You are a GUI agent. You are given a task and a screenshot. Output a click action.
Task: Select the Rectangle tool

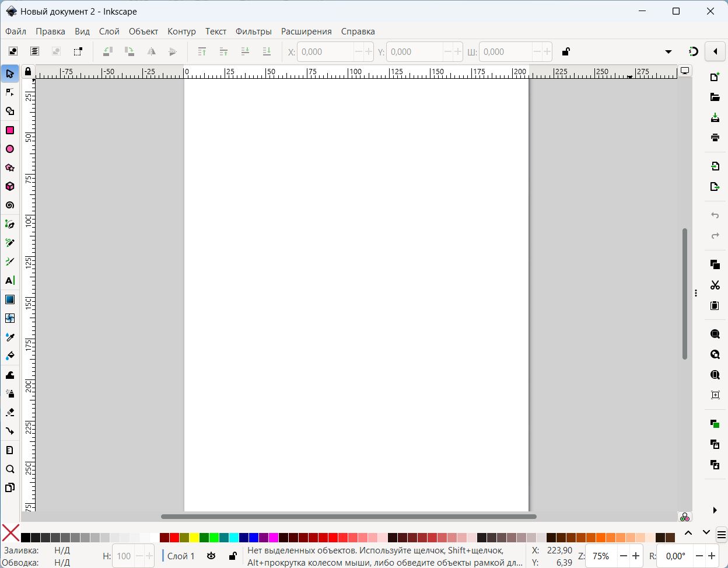pos(10,130)
